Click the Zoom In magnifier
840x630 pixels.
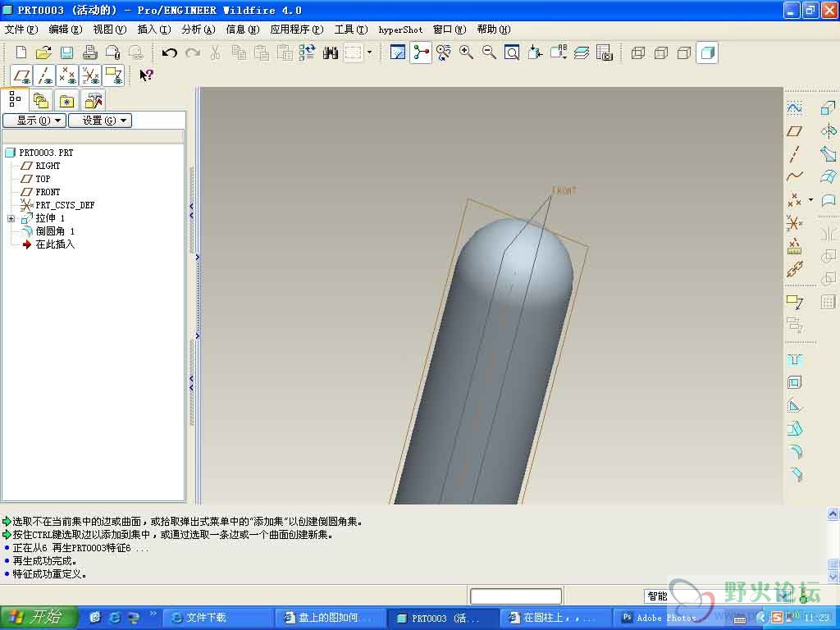tap(466, 52)
